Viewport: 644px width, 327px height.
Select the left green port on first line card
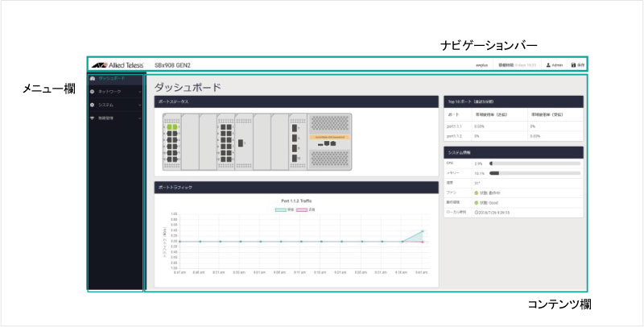click(169, 127)
